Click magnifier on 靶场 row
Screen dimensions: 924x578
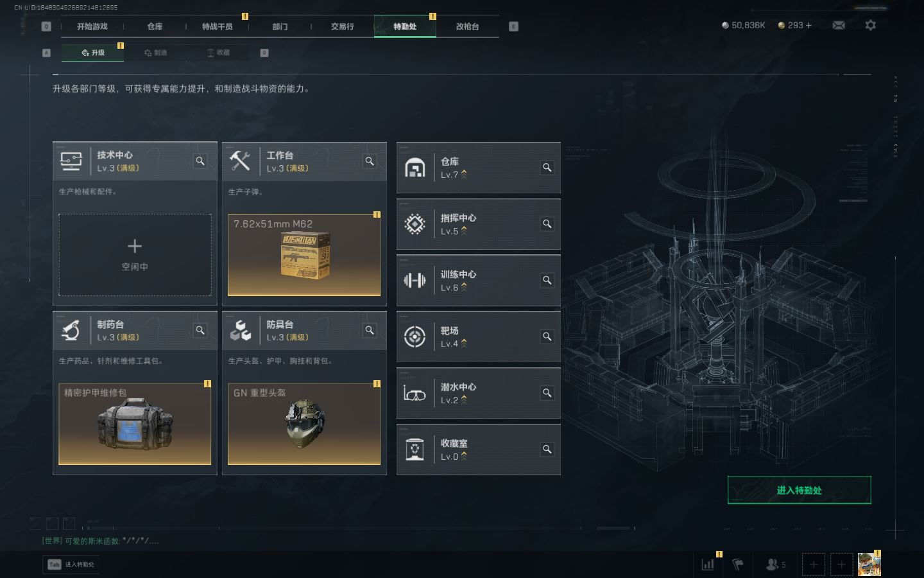[547, 337]
